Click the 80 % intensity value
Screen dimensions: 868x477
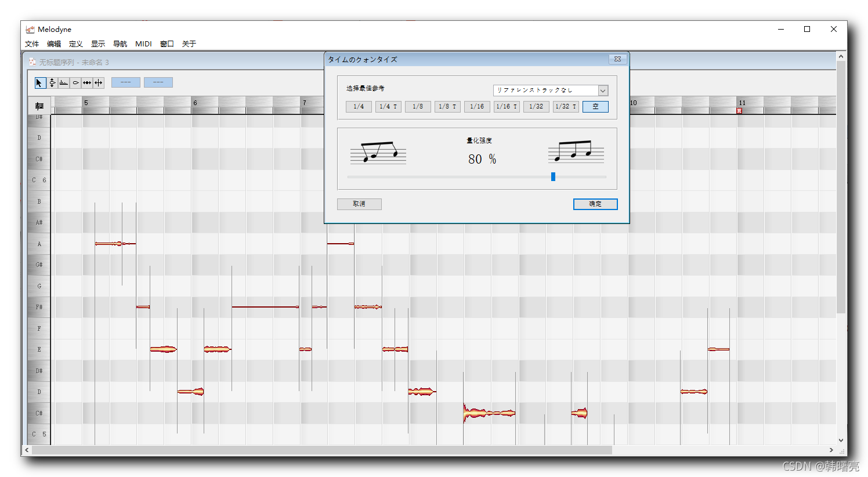(482, 159)
